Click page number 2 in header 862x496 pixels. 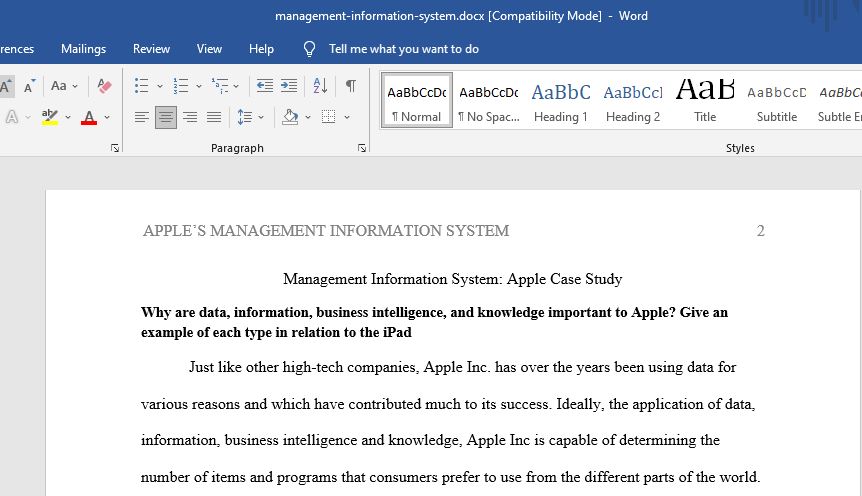[760, 230]
